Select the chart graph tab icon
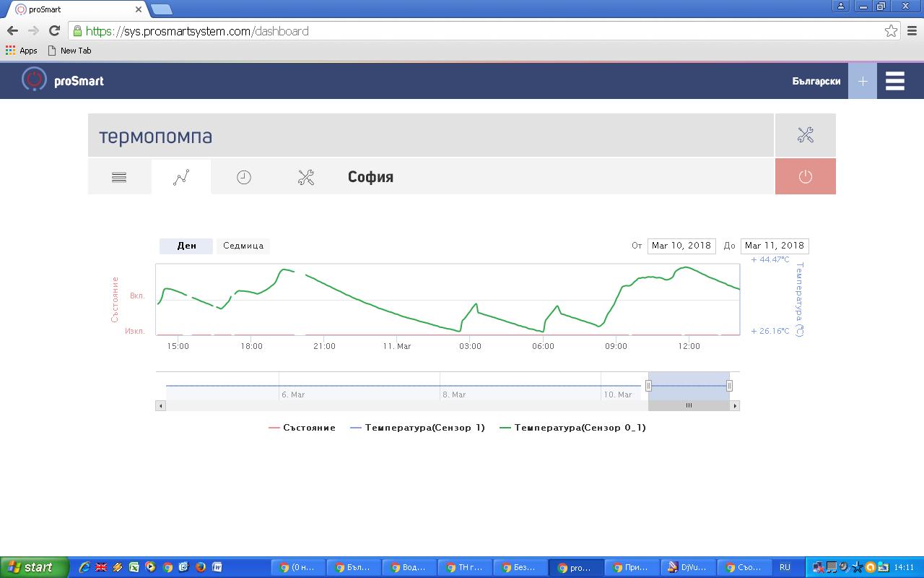 click(181, 177)
